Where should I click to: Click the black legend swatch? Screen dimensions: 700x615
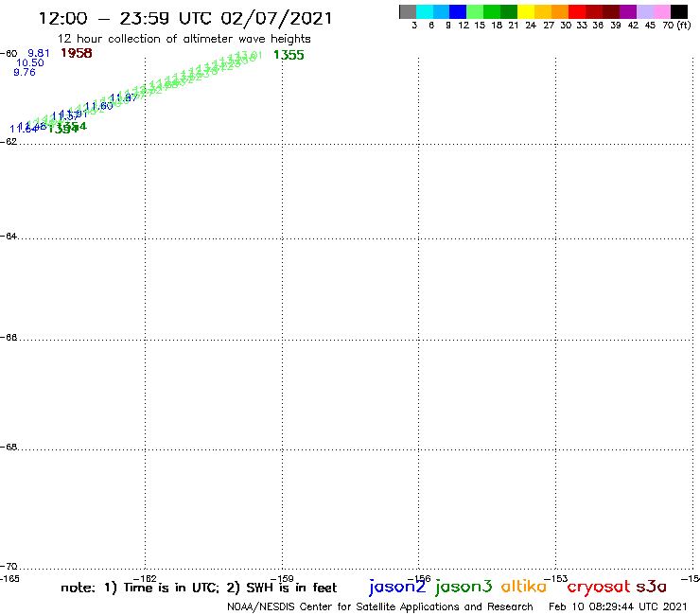tap(679, 11)
